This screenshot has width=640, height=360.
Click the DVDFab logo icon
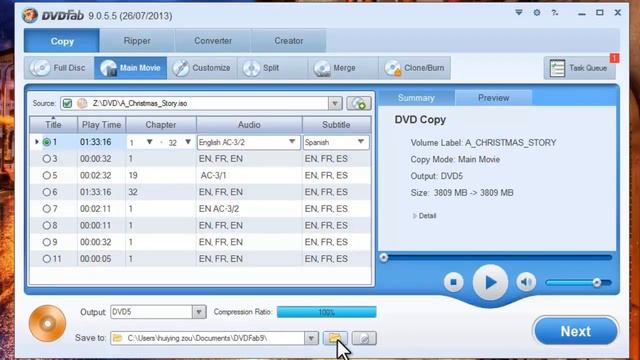tap(30, 15)
